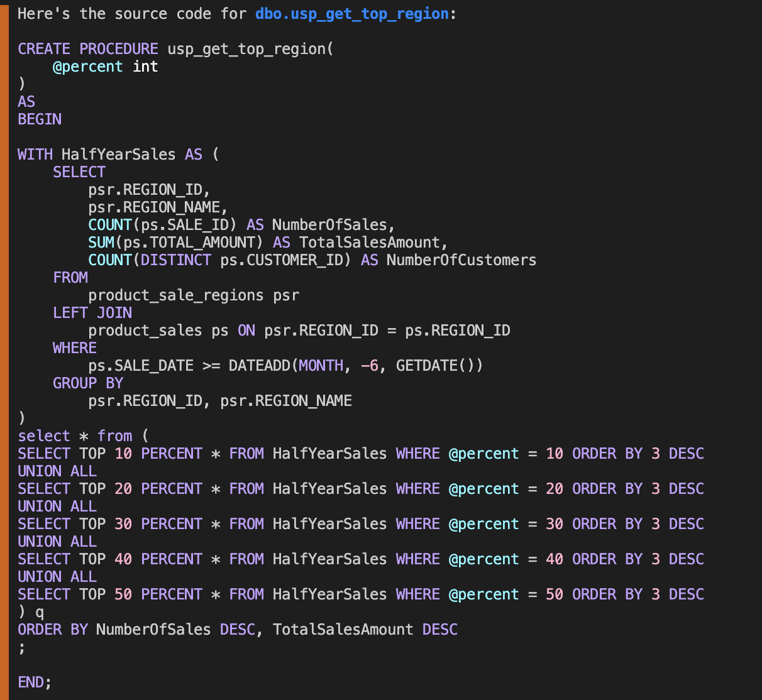Click the standalone "WHERE" keyword line

point(75,348)
